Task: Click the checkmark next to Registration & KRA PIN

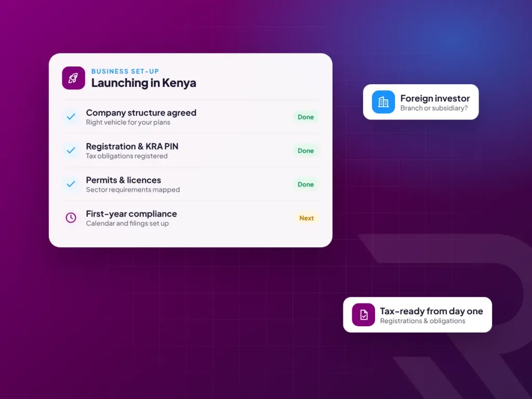Action: 71,150
